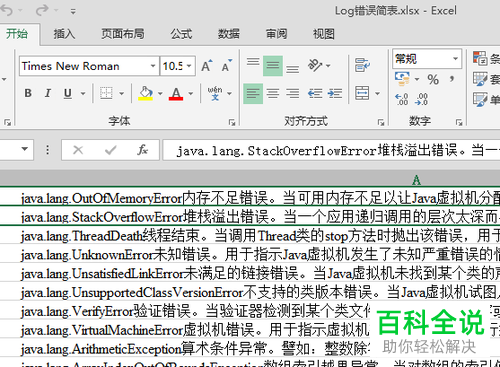Select cell with java.lang.ThreadDeath text
Screen dimensions: 500x367
coord(250,235)
